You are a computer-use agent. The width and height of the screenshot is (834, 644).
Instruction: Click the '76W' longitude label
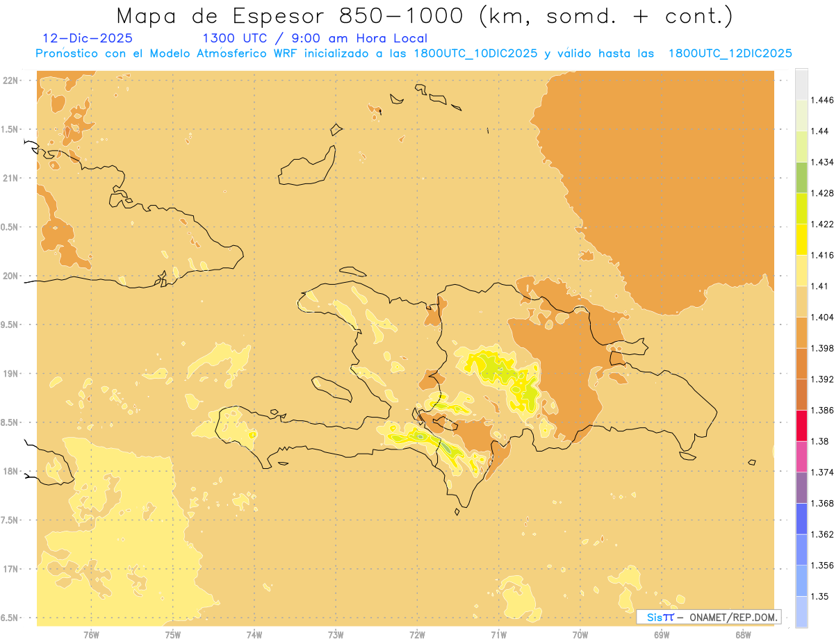click(91, 634)
